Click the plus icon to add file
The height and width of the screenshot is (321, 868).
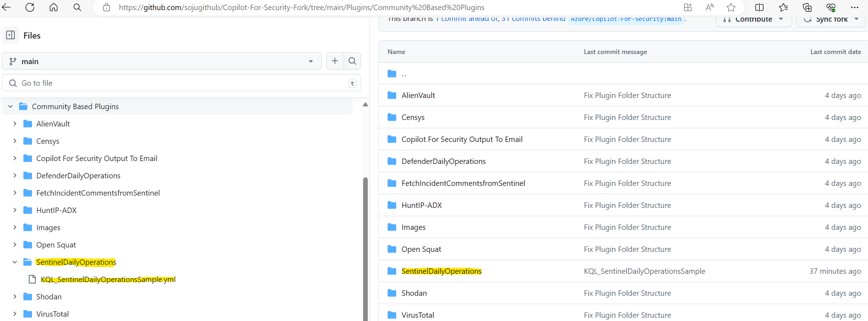[x=335, y=61]
